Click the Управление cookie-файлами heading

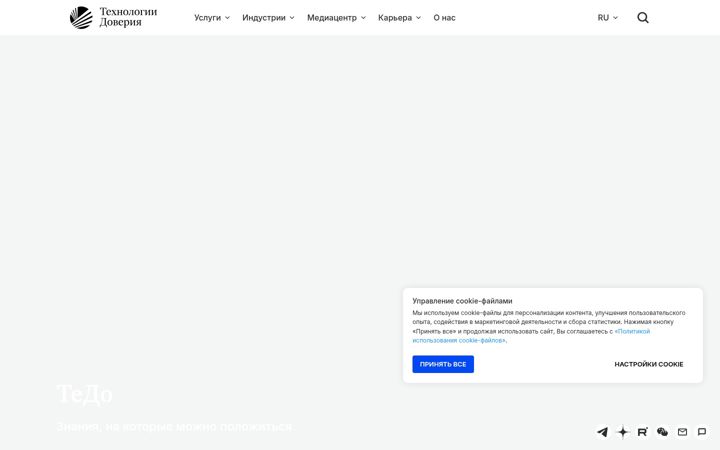[462, 301]
